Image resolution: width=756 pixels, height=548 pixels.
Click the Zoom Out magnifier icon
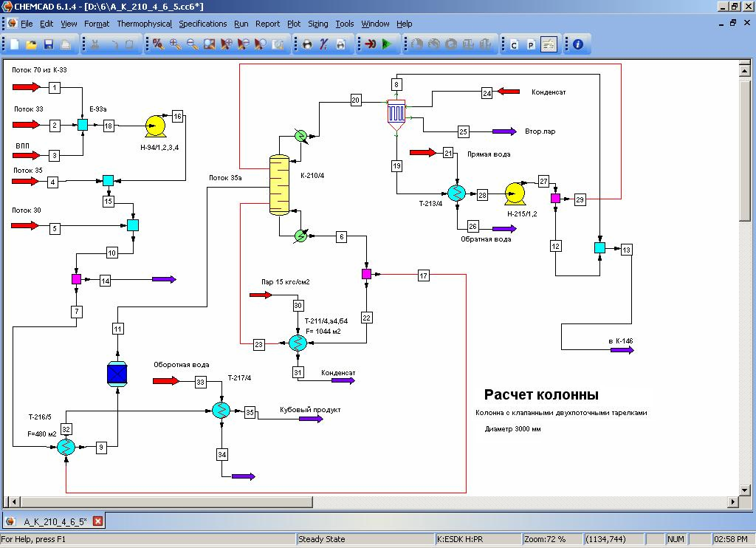(x=192, y=44)
